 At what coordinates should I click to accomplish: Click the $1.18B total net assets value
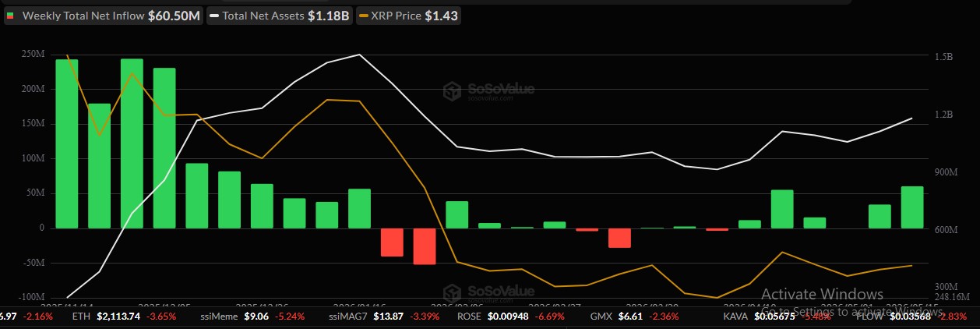click(330, 15)
